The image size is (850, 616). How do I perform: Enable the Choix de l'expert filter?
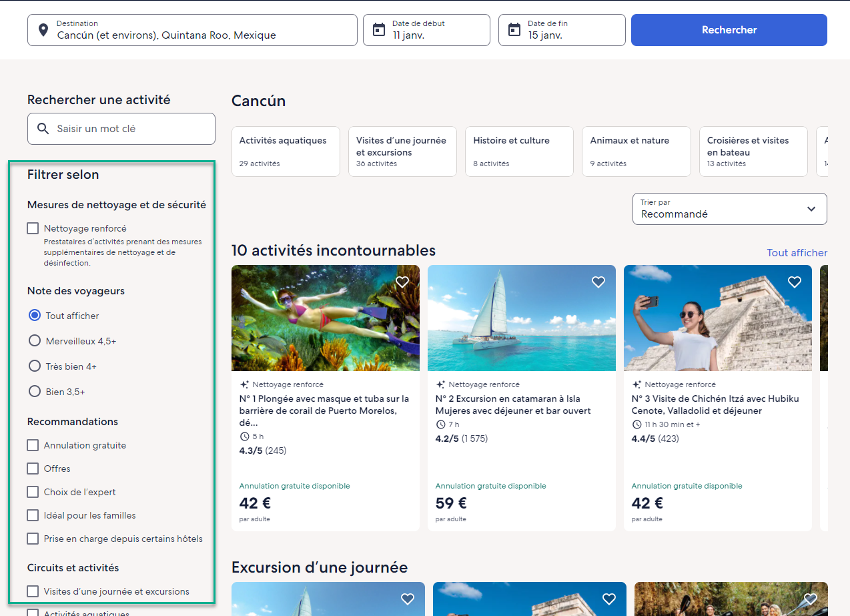(x=33, y=492)
